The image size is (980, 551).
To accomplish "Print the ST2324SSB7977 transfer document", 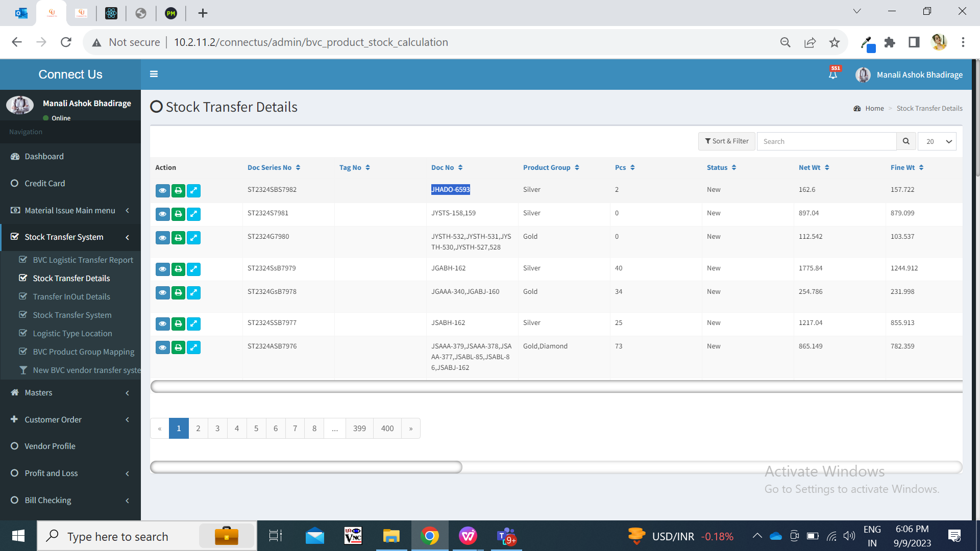I will tap(178, 324).
